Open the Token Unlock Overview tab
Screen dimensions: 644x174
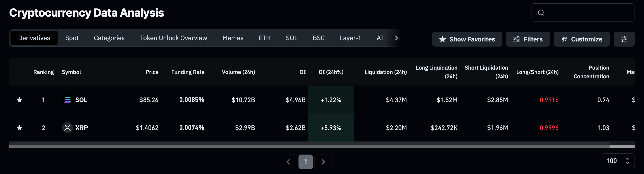[173, 38]
